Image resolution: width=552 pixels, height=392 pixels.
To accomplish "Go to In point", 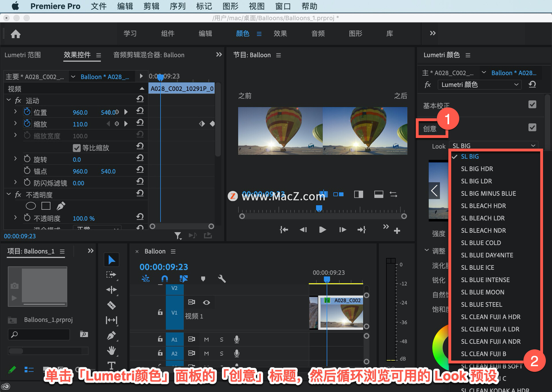I will (x=284, y=230).
